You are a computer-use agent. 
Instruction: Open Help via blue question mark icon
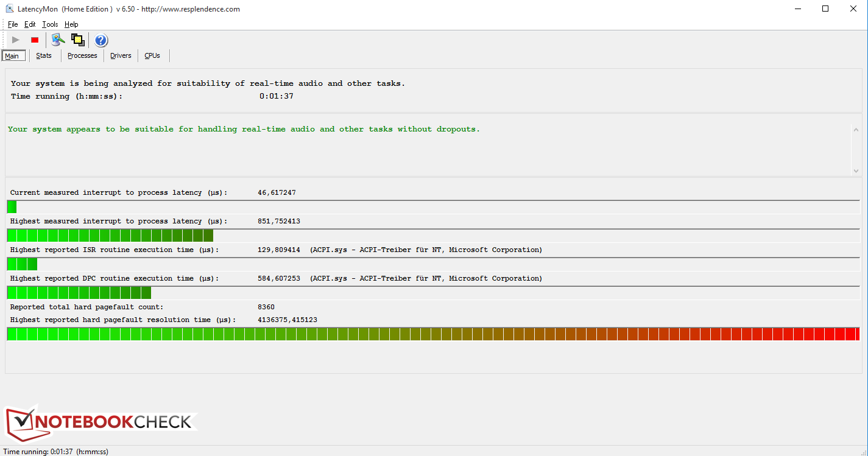click(x=101, y=40)
